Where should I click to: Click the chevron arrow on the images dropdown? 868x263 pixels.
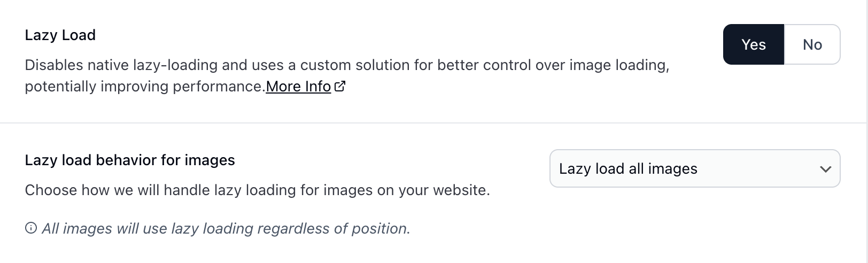click(x=825, y=169)
